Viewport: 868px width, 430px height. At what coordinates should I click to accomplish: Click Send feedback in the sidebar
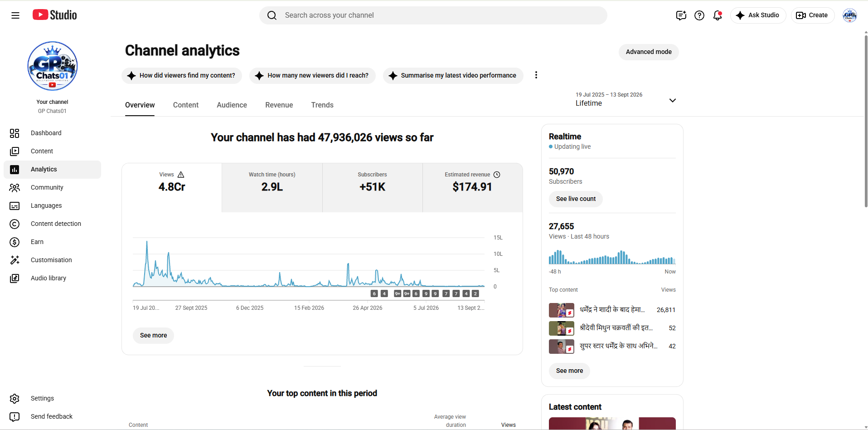pos(52,416)
